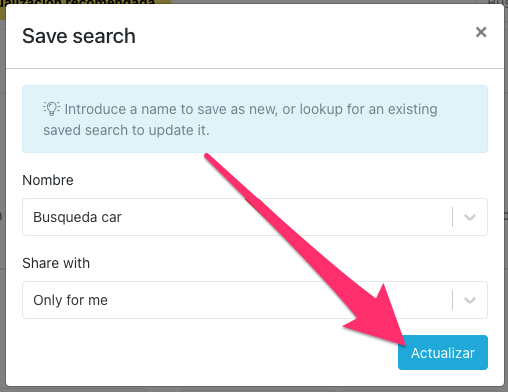This screenshot has width=508, height=392.
Task: Click the yellow recommended-update banner behind the dialog
Action: [85, 3]
